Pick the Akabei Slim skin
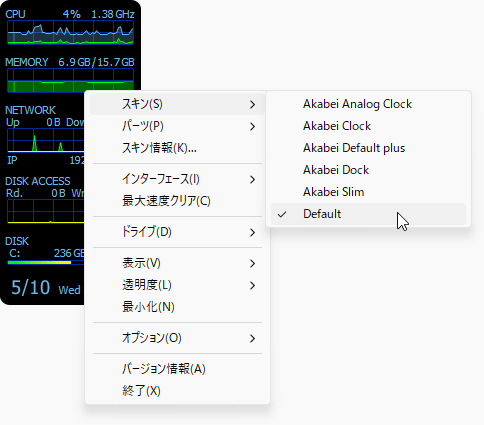This screenshot has height=425, width=484. (368, 192)
